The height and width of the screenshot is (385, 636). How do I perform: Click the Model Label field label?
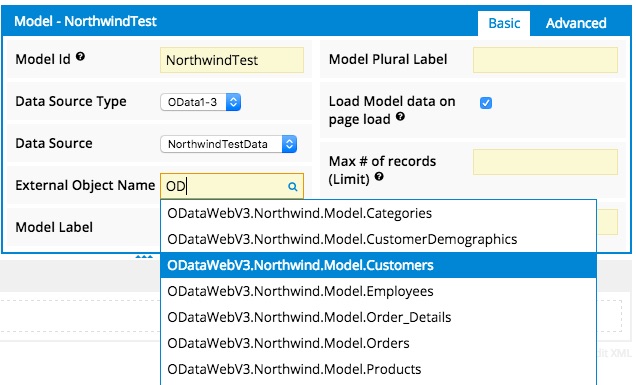click(54, 227)
